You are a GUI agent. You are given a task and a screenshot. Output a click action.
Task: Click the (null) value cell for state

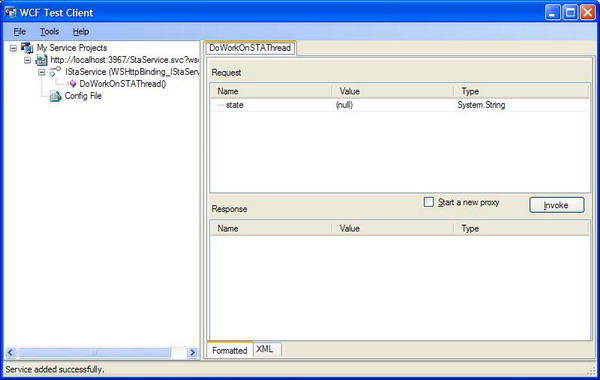[x=393, y=105]
